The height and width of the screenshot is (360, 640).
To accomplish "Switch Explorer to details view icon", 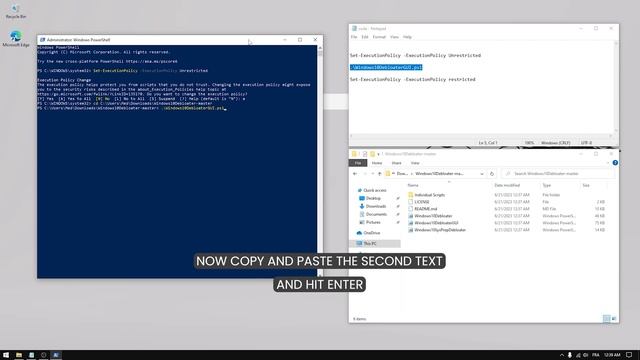I will point(607,318).
